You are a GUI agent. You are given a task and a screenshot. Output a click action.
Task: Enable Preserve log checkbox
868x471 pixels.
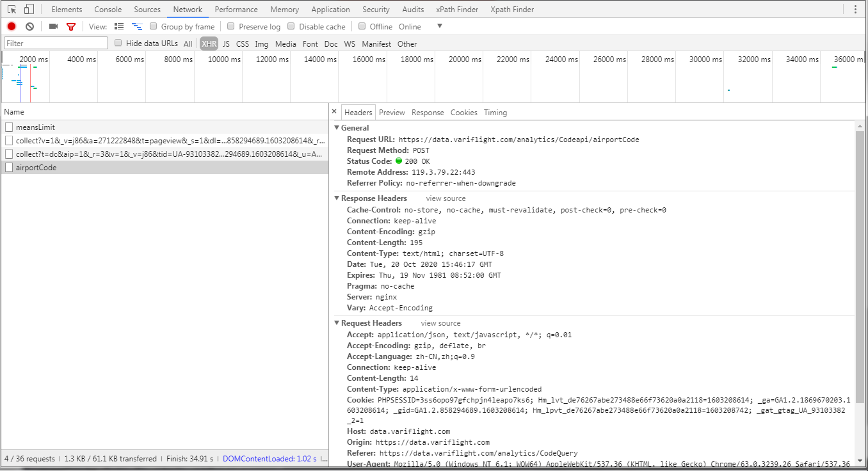click(x=231, y=26)
